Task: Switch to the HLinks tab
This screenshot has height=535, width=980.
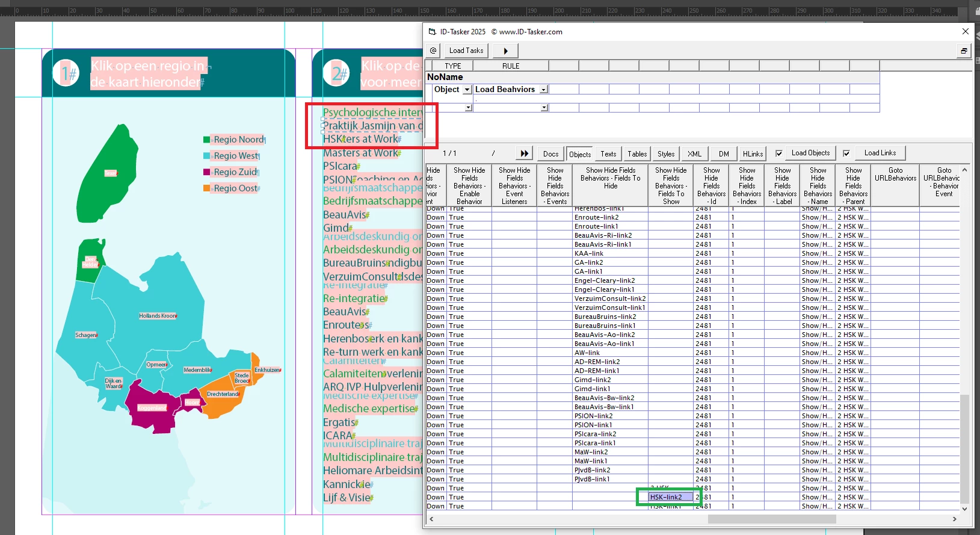Action: click(x=753, y=154)
